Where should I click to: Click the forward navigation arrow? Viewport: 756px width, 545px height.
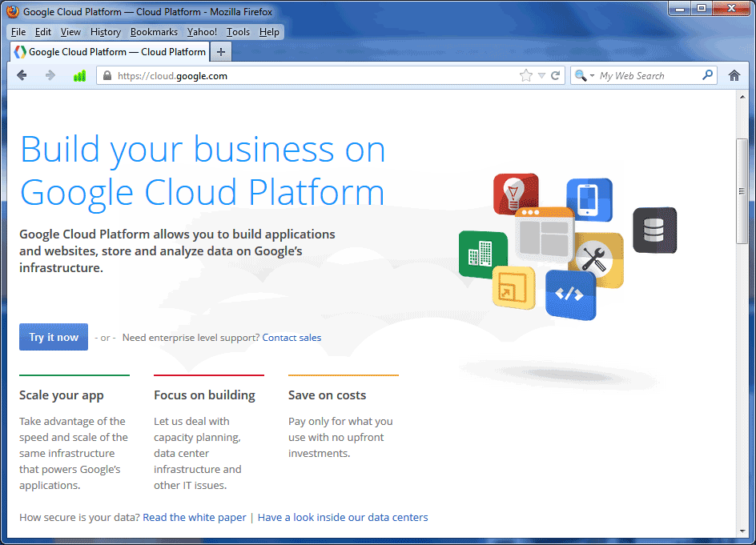tap(50, 76)
